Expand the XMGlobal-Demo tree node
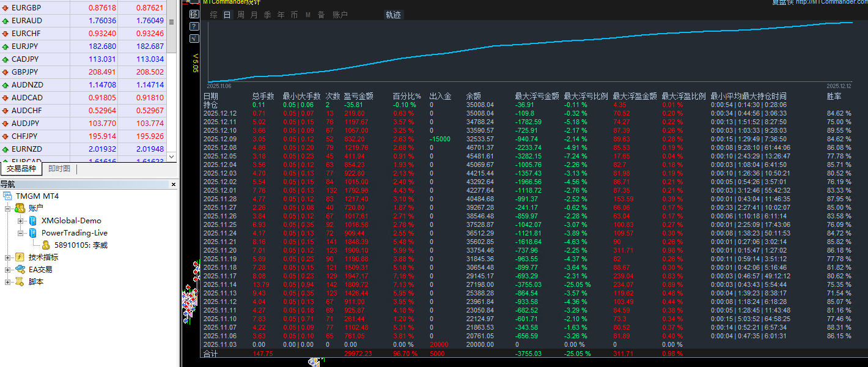This screenshot has width=868, height=367. [x=20, y=221]
